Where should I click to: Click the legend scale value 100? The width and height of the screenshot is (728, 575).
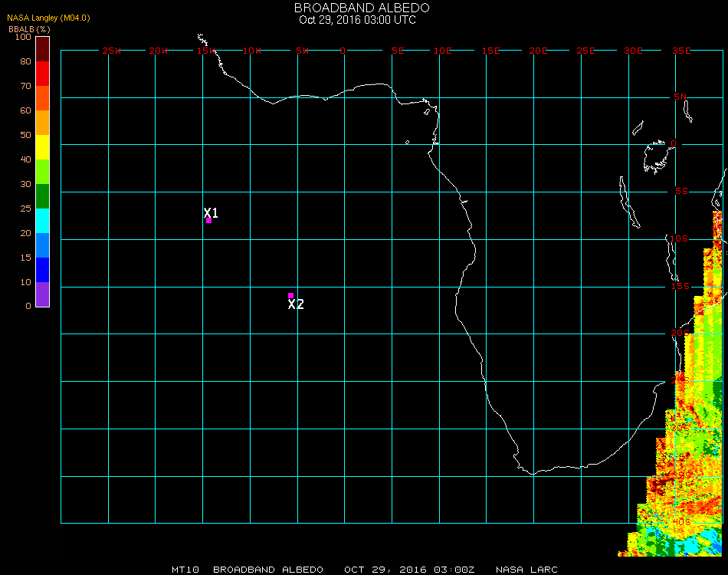pos(23,37)
